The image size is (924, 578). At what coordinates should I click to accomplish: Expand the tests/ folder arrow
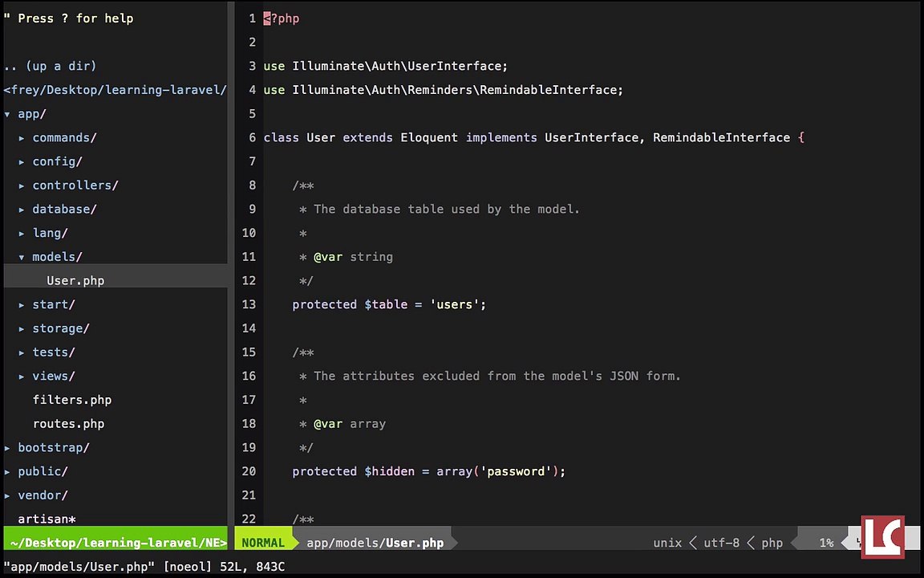point(22,352)
